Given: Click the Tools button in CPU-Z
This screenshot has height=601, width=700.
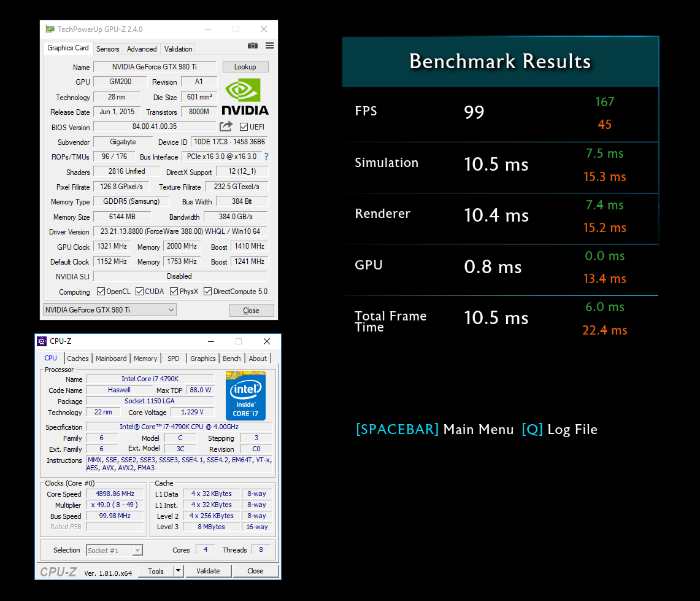Looking at the screenshot, I should 156,571.
